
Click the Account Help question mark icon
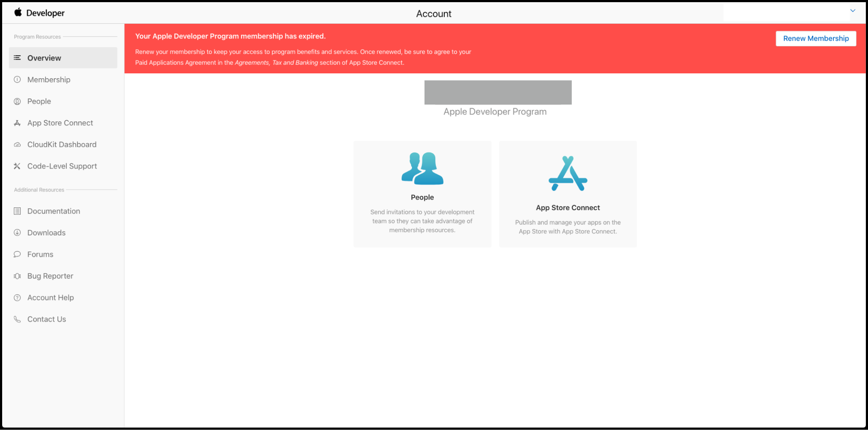17,297
